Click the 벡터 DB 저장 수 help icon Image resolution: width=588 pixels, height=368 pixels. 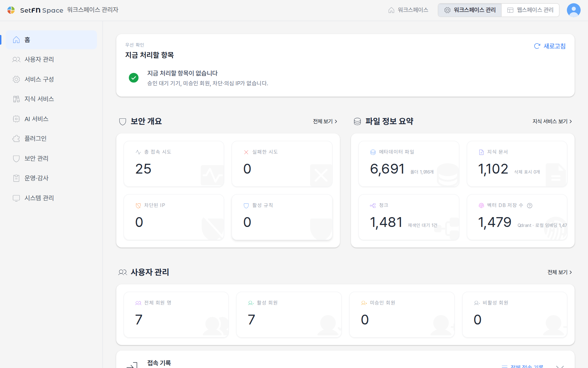point(530,205)
